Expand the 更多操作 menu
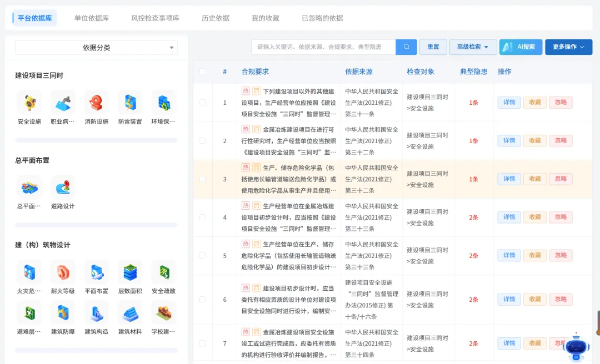Viewport: 600px width, 364px height. tap(569, 47)
